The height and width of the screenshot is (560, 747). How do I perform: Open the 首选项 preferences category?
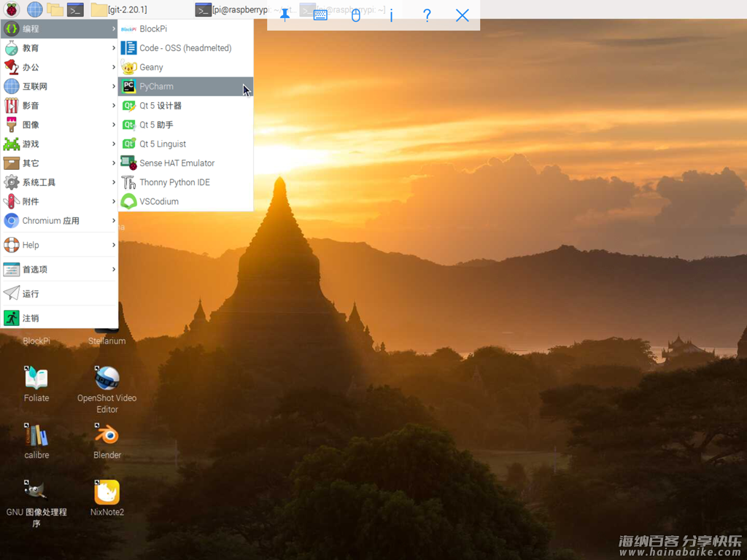click(59, 269)
